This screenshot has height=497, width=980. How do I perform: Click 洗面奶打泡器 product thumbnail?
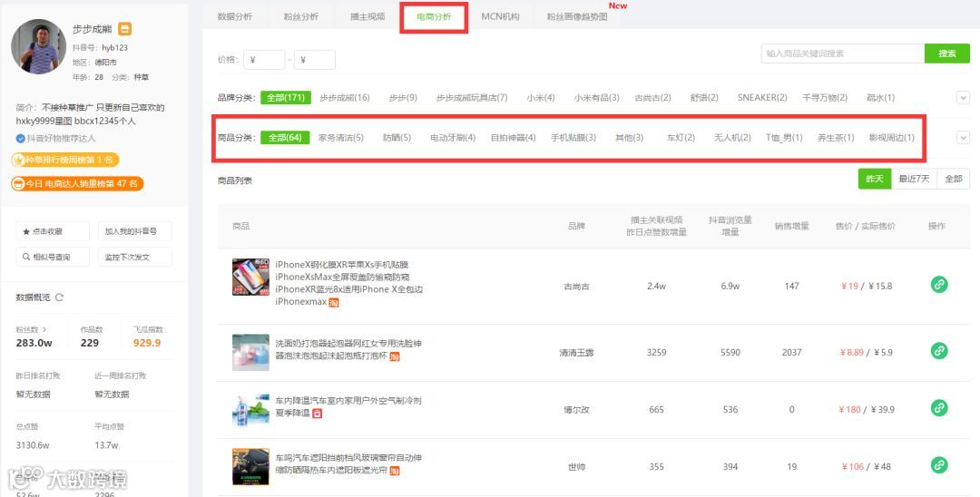(250, 352)
